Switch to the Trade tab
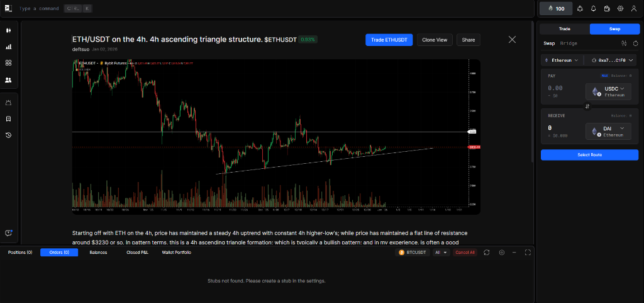 click(x=565, y=29)
